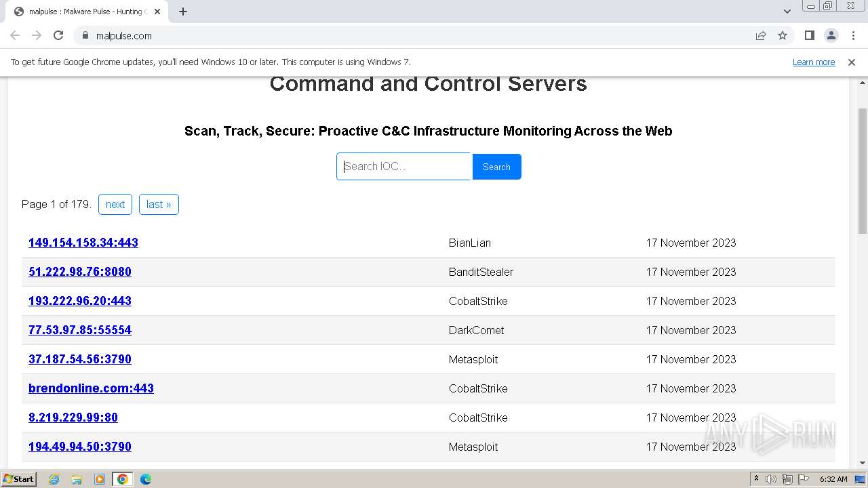Expand the tab search chevron
868x488 pixels.
[x=787, y=12]
